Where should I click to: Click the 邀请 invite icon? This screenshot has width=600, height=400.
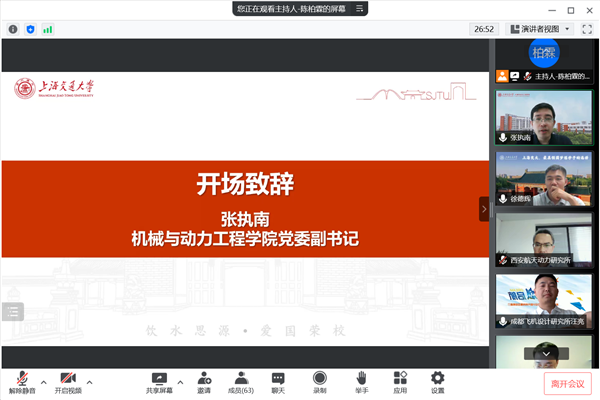(204, 380)
